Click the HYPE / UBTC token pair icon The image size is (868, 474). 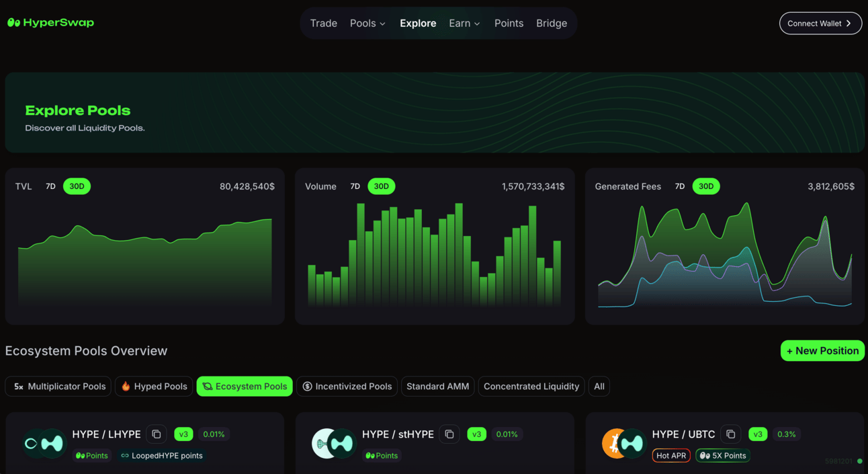tap(624, 444)
